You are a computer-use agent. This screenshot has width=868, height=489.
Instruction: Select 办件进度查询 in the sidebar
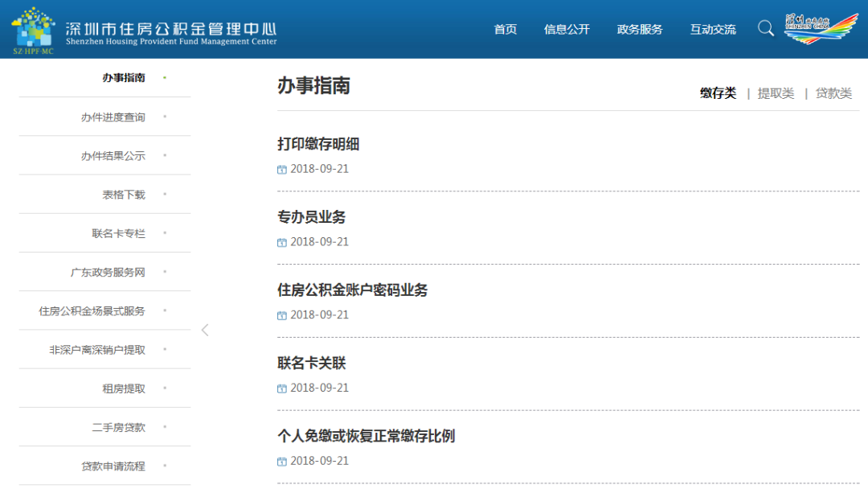[113, 117]
